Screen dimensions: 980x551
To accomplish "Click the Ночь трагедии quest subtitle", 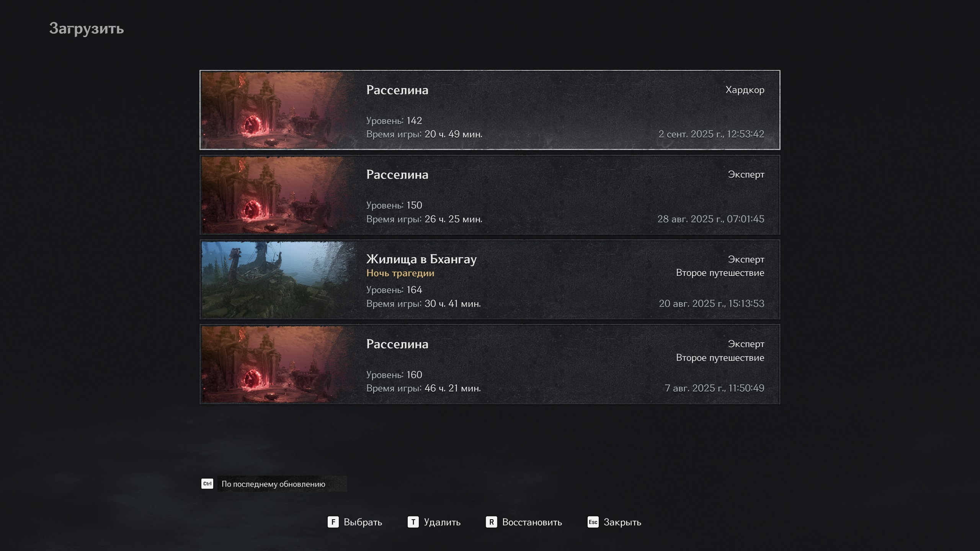I will (400, 273).
